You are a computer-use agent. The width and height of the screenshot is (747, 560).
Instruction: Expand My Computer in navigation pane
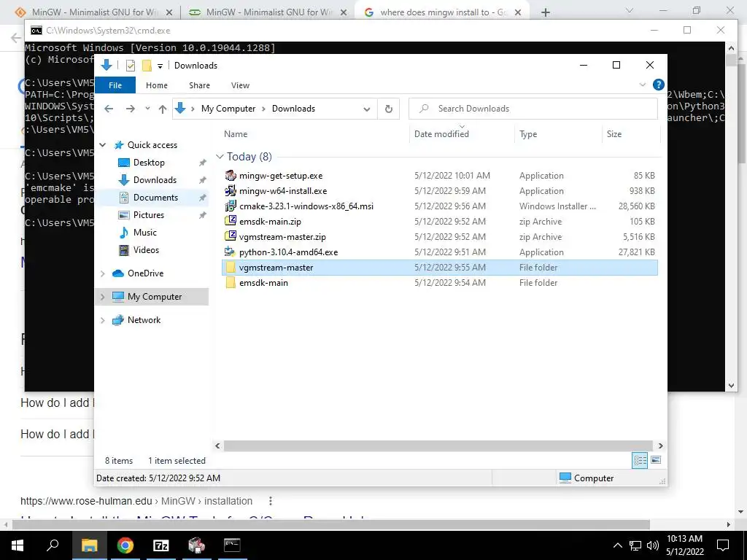(x=102, y=297)
